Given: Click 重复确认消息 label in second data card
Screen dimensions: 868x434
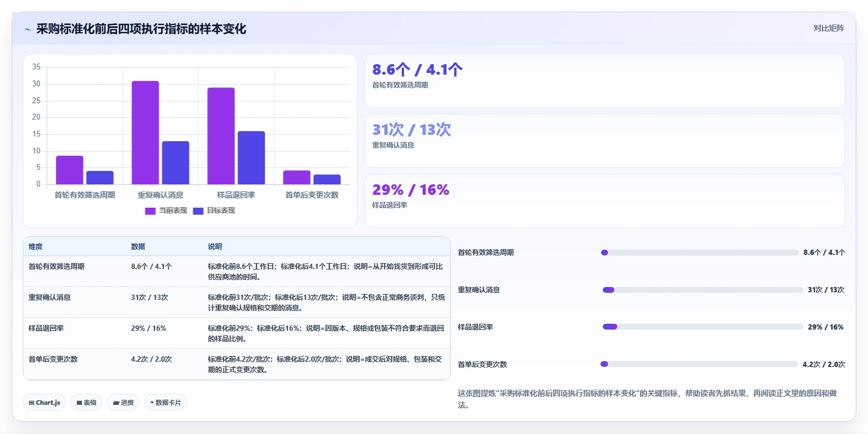Looking at the screenshot, I should click(x=393, y=145).
